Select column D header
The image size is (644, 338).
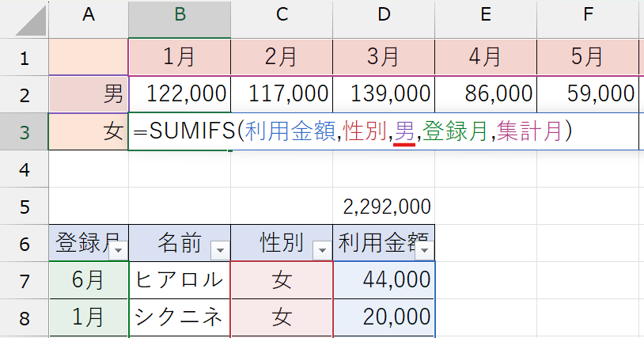pos(384,19)
